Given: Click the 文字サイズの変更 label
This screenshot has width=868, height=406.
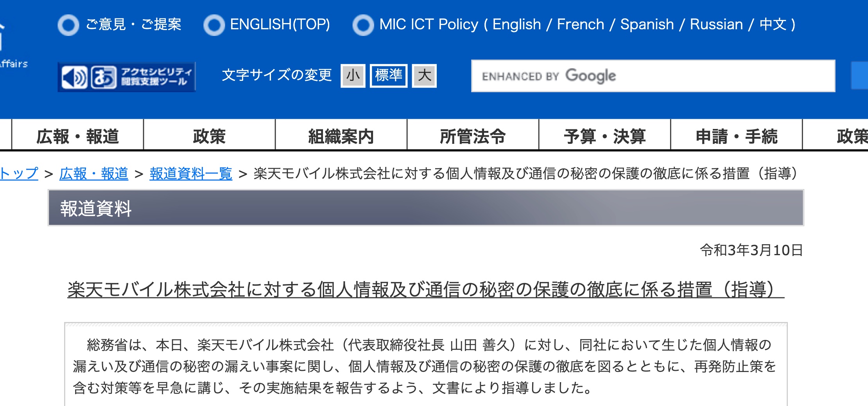Looking at the screenshot, I should (277, 75).
